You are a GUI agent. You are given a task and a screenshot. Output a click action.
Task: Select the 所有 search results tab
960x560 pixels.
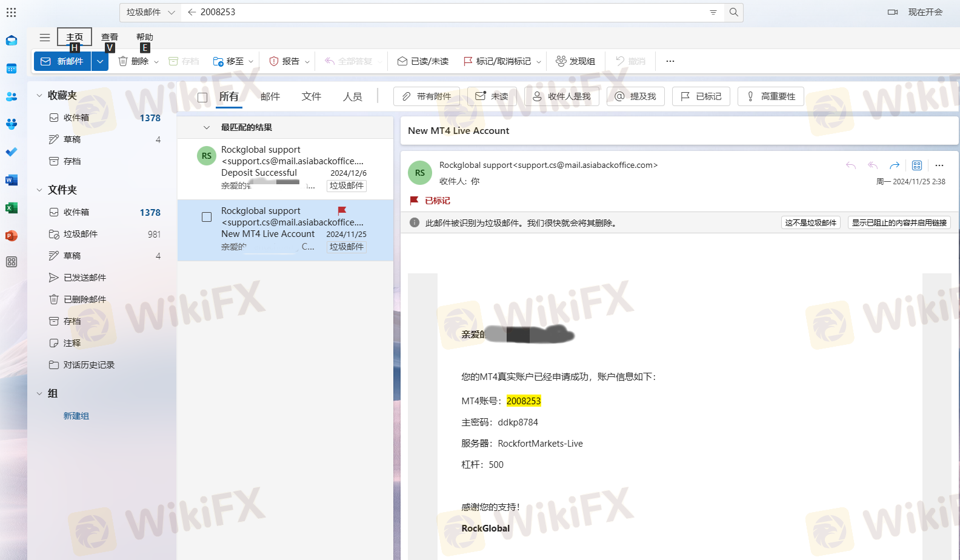(229, 96)
